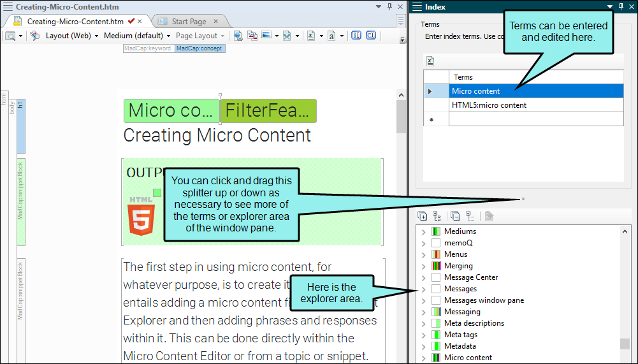Click the collapse selected branch tree icon
The image size is (638, 364).
(x=470, y=216)
